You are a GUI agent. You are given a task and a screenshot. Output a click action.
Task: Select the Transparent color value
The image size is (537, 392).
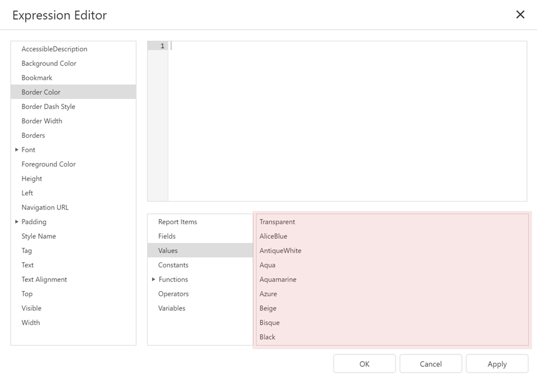[x=277, y=222]
